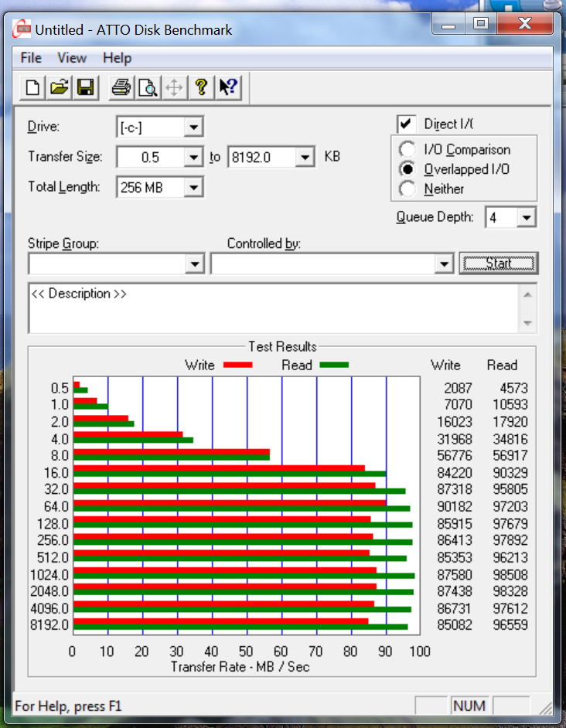Viewport: 566px width, 728px height.
Task: Maximize the ATTO Disk Benchmark window
Action: (481, 23)
